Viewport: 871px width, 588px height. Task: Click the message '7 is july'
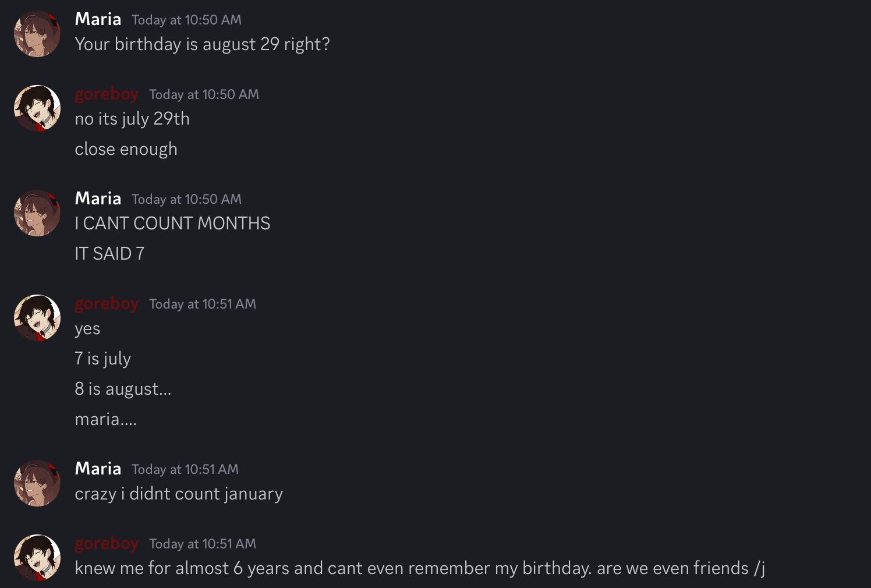(x=102, y=359)
